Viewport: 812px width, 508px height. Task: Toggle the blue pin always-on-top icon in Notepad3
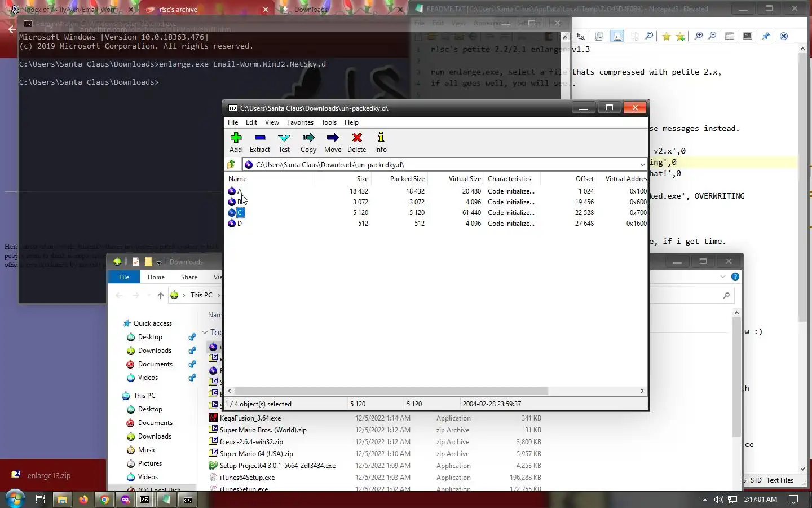click(x=765, y=36)
